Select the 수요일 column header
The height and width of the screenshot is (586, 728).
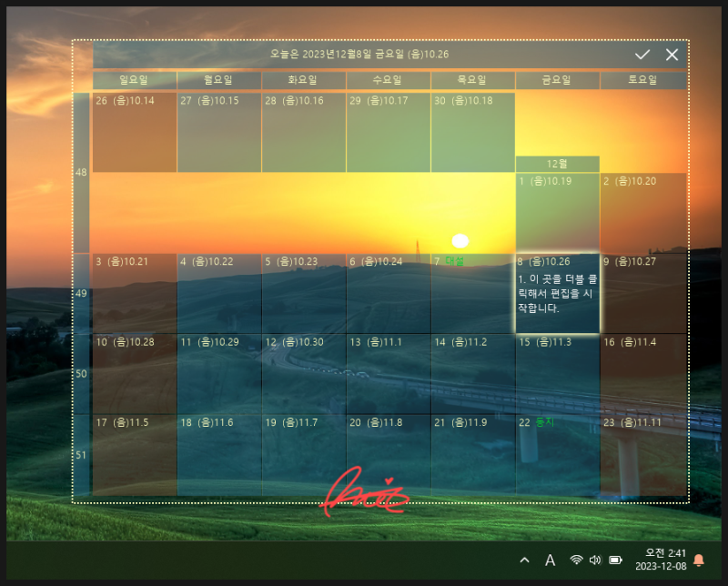coord(389,80)
